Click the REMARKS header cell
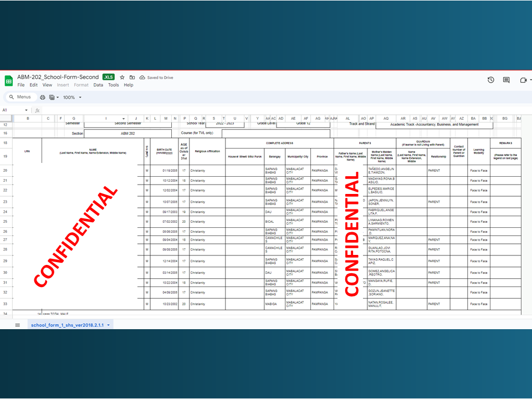 [x=505, y=143]
